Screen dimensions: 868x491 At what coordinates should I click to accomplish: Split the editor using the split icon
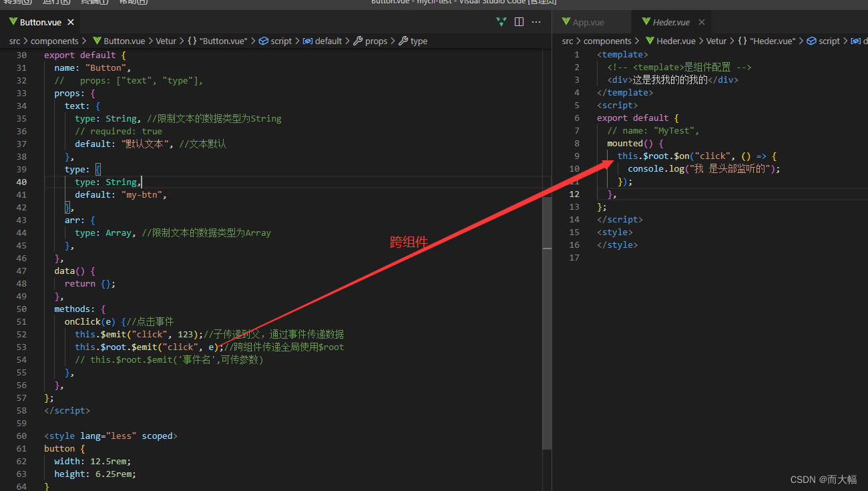(519, 21)
